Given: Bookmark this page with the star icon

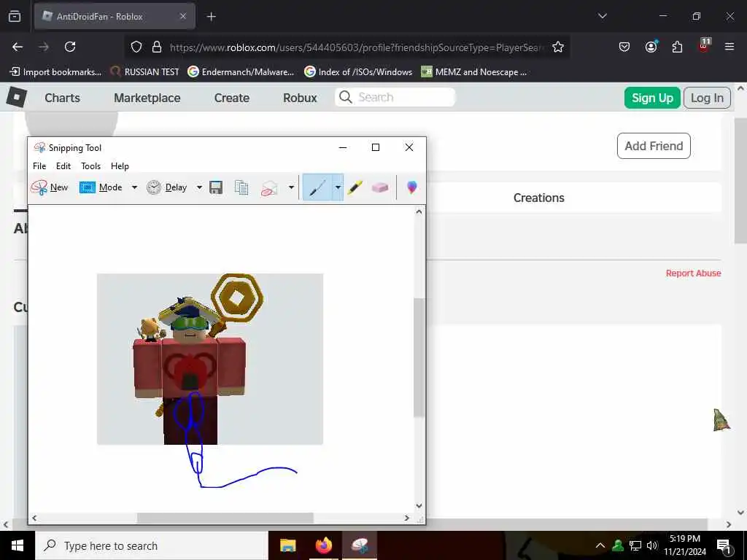Looking at the screenshot, I should (x=558, y=47).
